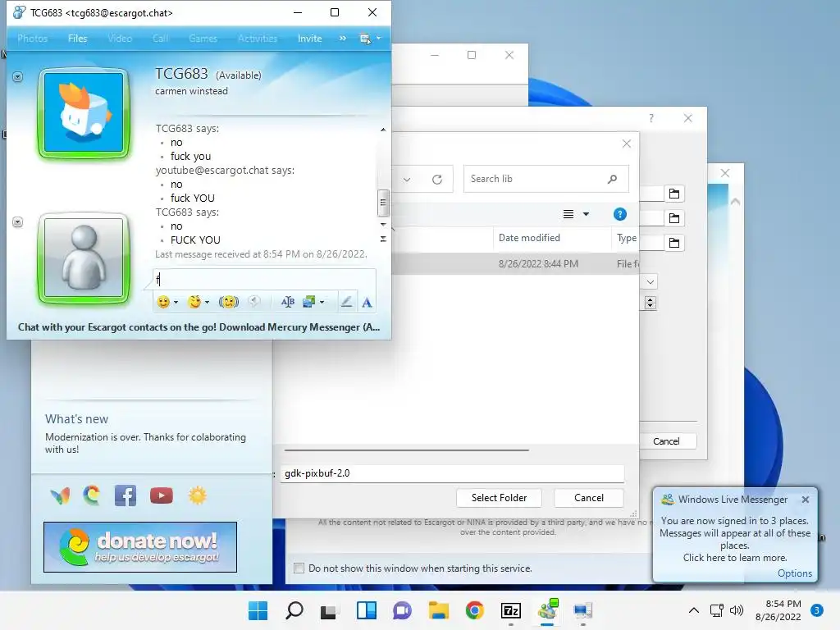The width and height of the screenshot is (840, 630).
Task: Click the Search lib box
Action: pyautogui.click(x=546, y=179)
